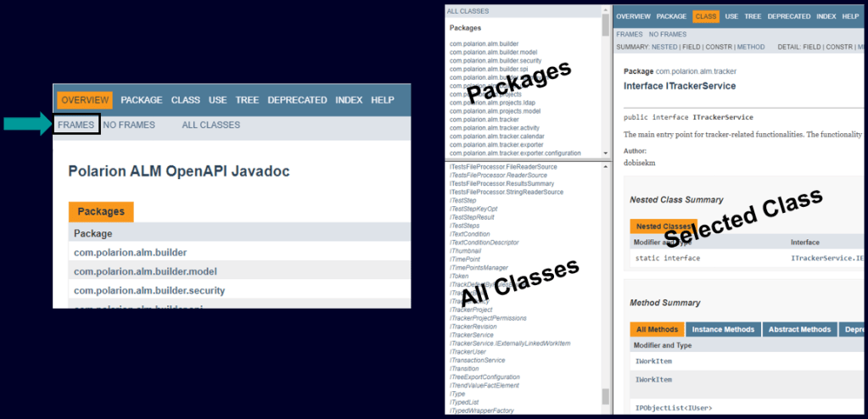Click the all classes list scrollbar thumb
The image size is (868, 419).
pyautogui.click(x=606, y=396)
